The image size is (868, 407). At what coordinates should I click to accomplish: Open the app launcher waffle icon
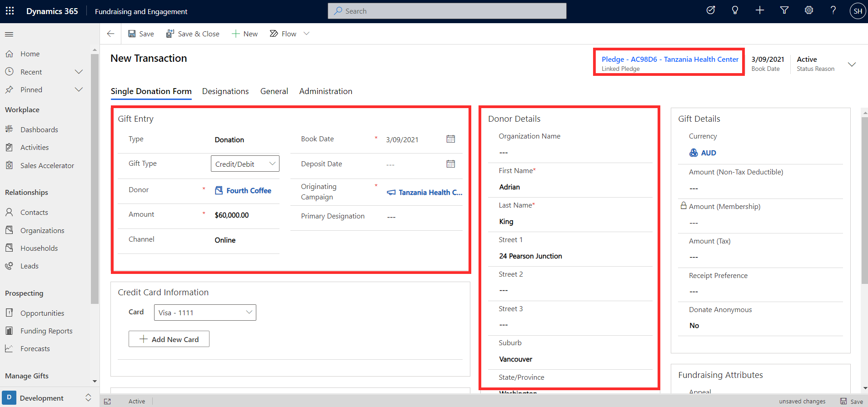pyautogui.click(x=10, y=11)
